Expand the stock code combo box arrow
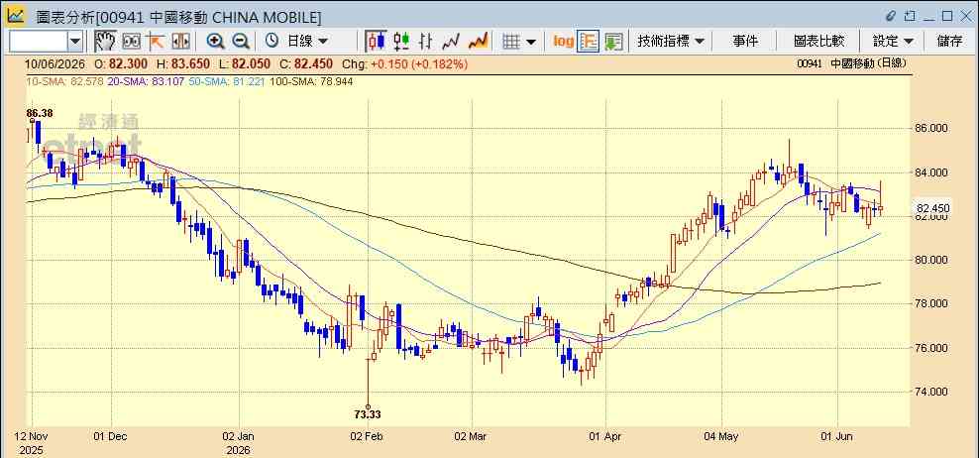This screenshot has height=458, width=980. [75, 42]
